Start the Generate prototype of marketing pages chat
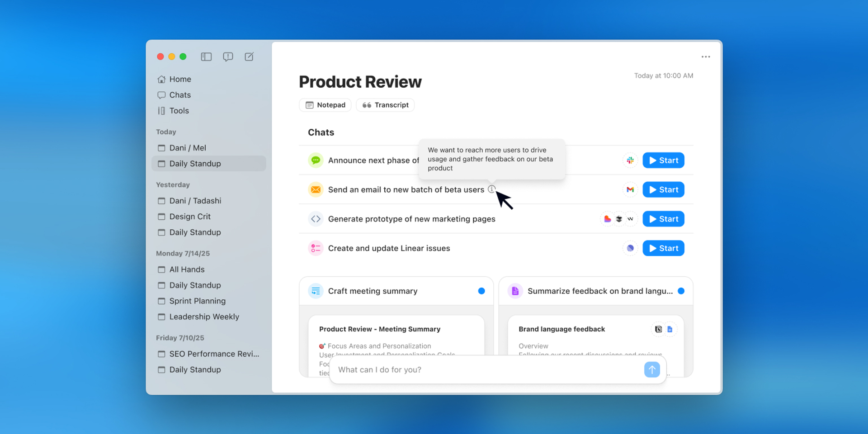This screenshot has height=434, width=868. [663, 219]
